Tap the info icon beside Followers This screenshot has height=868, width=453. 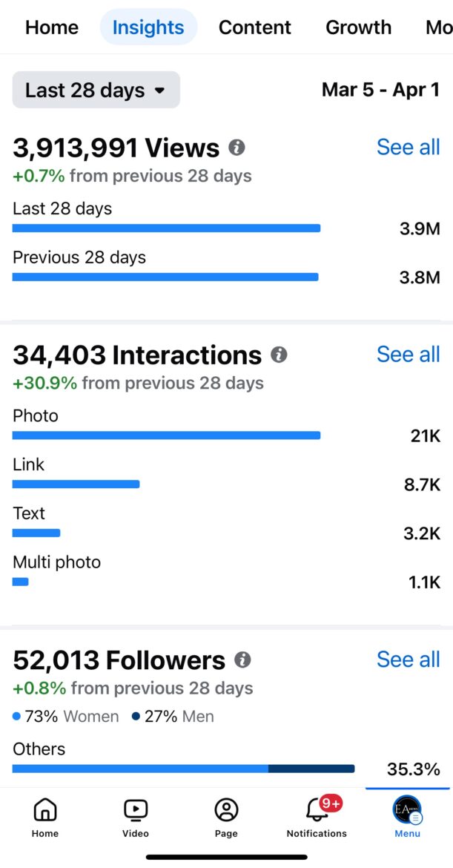[242, 660]
